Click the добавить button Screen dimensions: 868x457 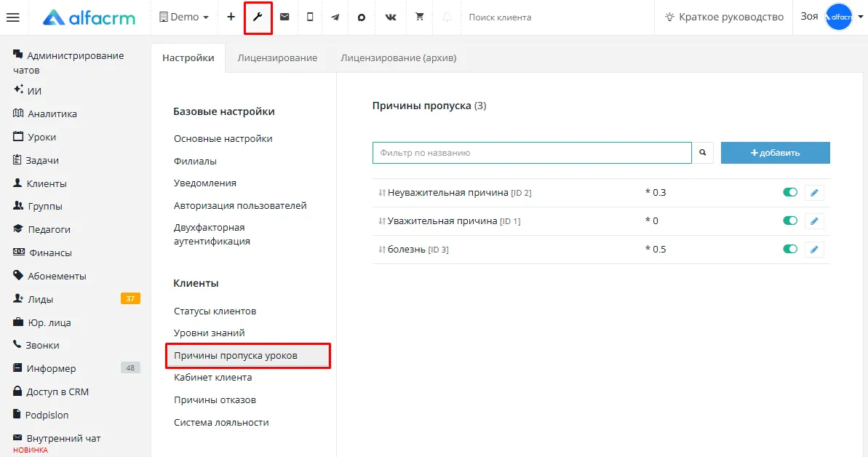point(775,153)
